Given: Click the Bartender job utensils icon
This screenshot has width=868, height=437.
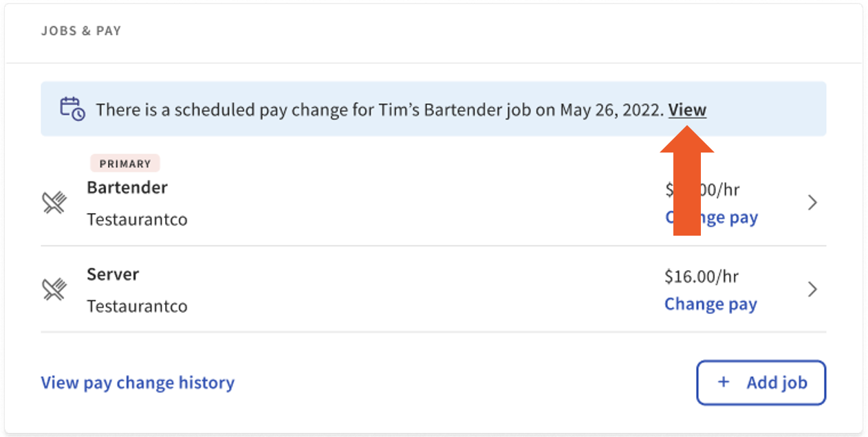Looking at the screenshot, I should (54, 202).
